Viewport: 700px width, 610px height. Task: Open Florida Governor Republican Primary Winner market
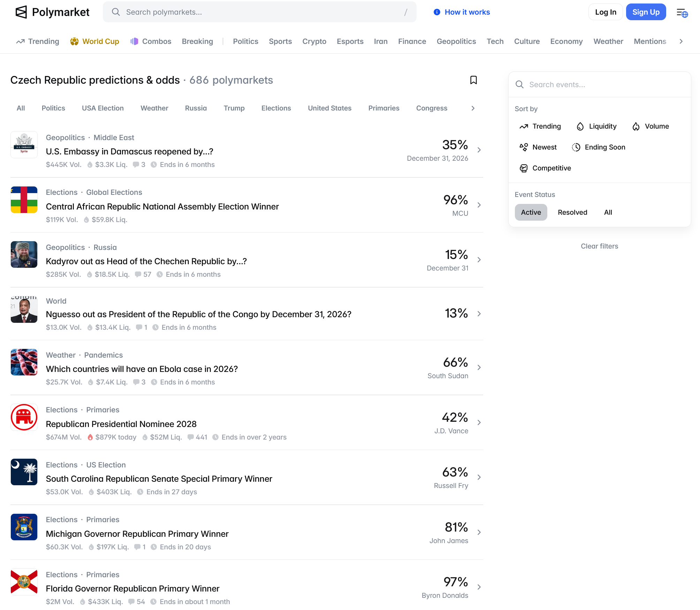click(133, 589)
